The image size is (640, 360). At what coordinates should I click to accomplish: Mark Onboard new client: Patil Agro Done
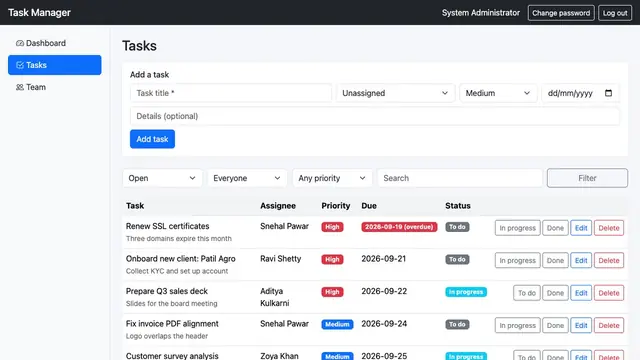555,260
